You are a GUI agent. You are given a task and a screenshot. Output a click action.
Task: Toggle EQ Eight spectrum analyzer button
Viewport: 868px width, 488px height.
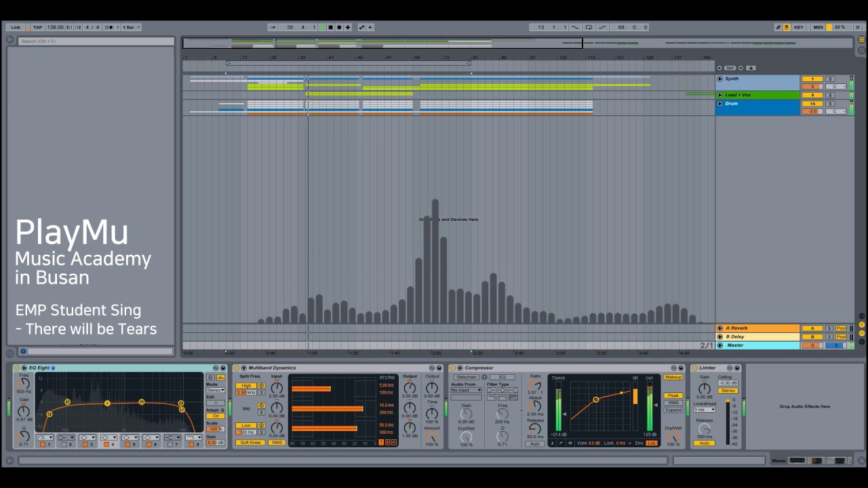pos(220,378)
